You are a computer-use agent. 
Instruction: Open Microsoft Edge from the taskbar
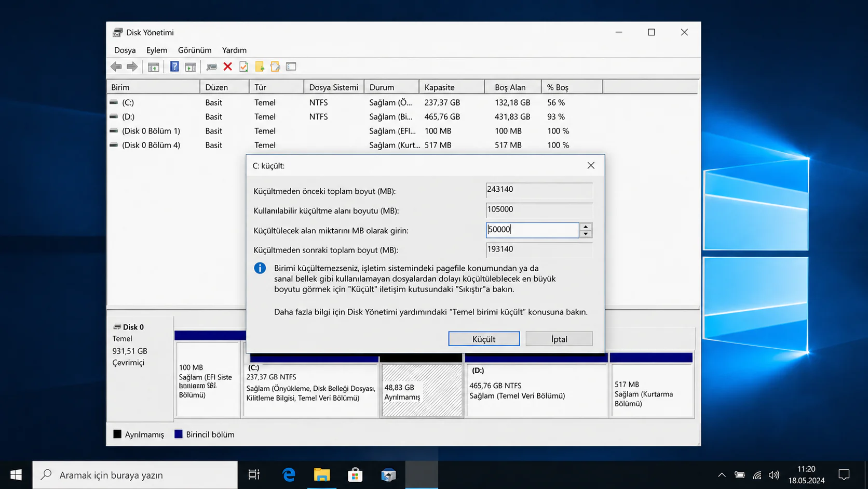[x=289, y=474]
